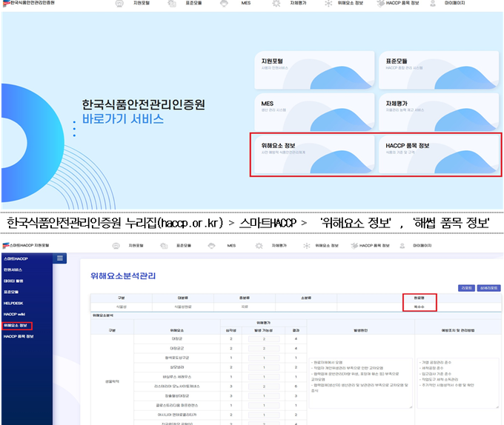Click the 식물성원료 cell under 대분류

tap(183, 307)
